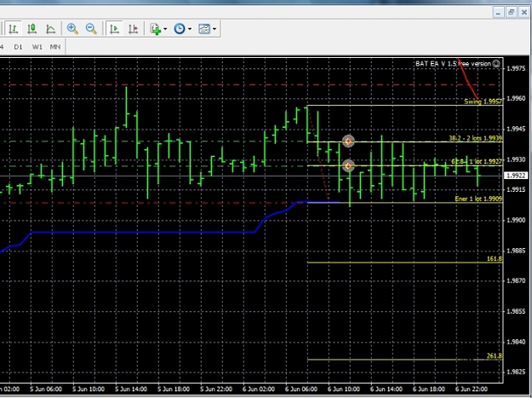Select the 38.2 - 2 lots 1.9939 label

coord(475,138)
